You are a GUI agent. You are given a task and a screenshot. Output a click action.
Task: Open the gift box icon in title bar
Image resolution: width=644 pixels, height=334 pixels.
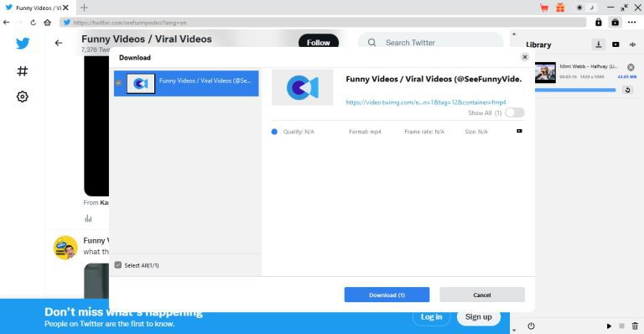point(560,8)
